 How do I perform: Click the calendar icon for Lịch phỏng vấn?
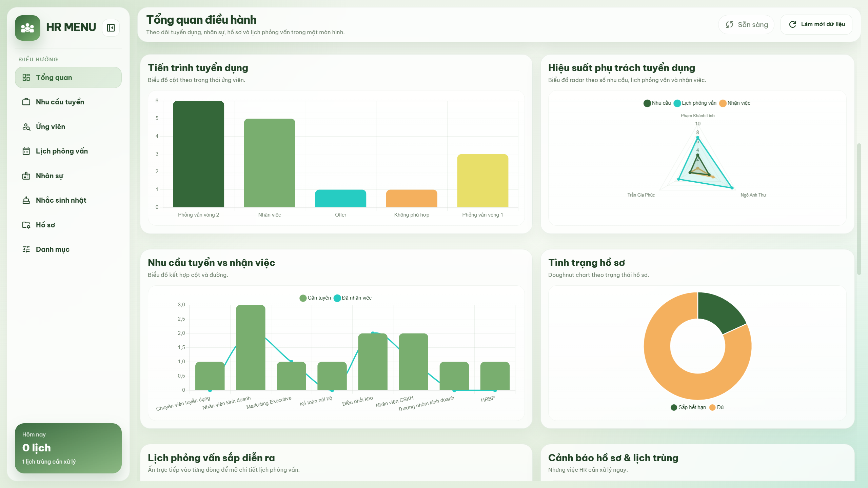click(x=26, y=151)
